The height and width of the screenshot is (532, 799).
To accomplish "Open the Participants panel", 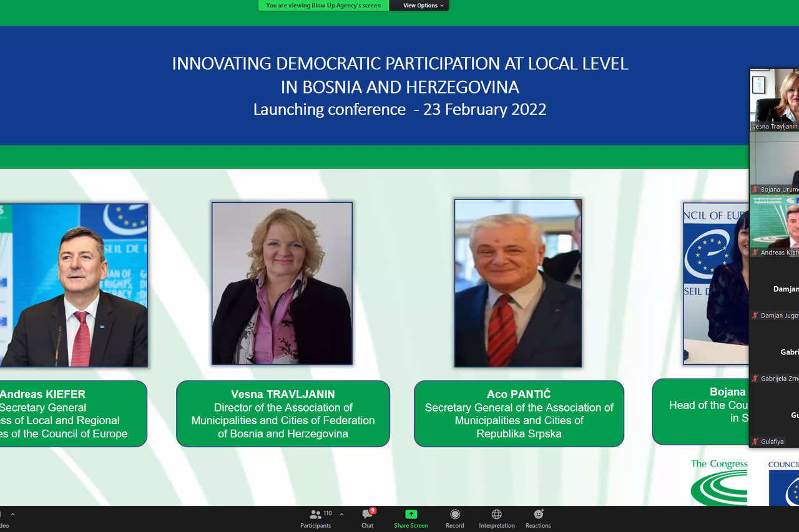I will click(316, 518).
